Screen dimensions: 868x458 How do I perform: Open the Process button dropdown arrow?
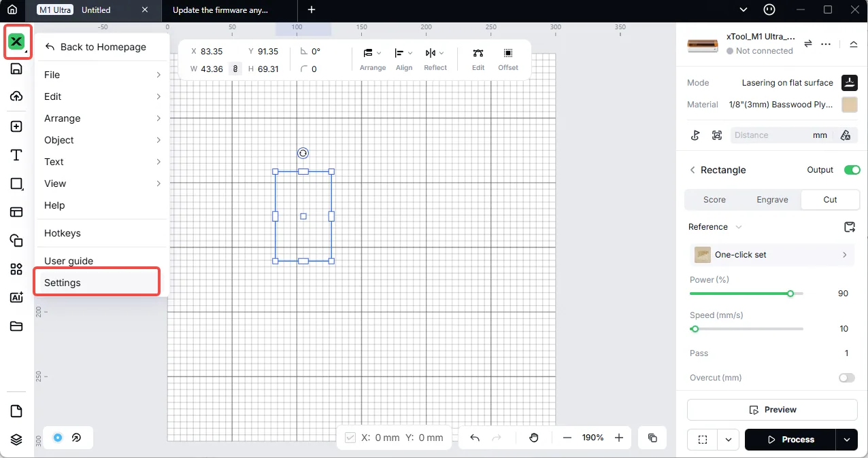846,440
